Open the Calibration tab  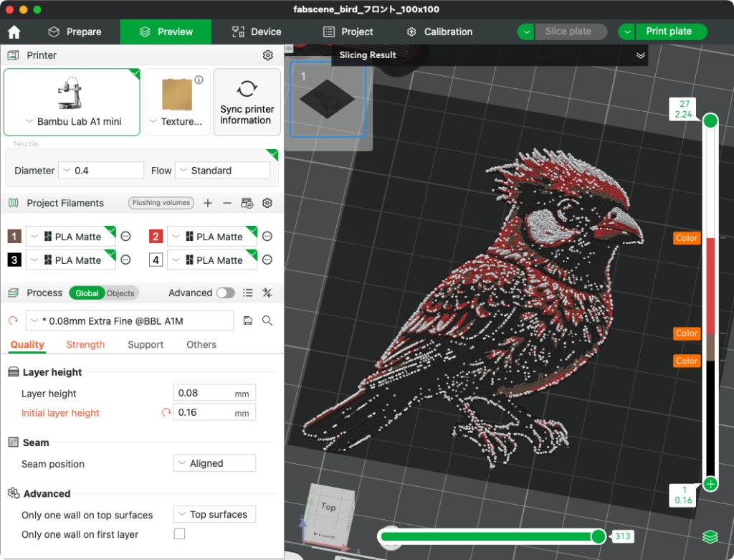click(x=439, y=32)
